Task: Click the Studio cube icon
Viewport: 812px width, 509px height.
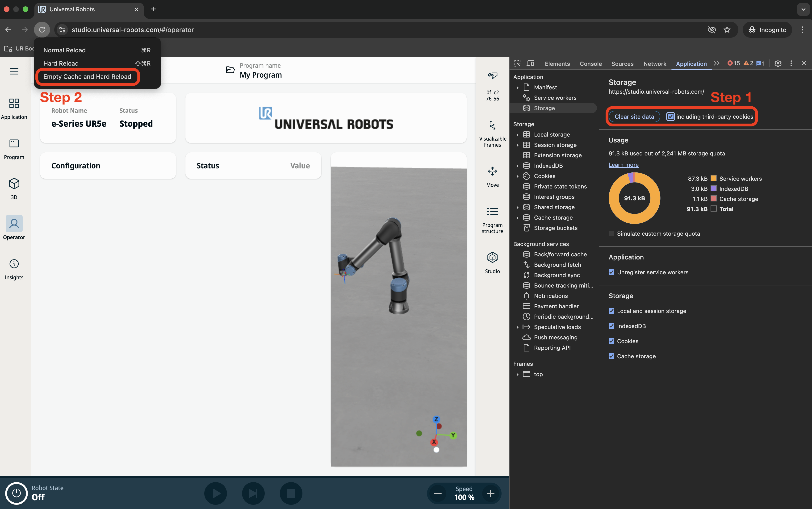Action: click(492, 258)
